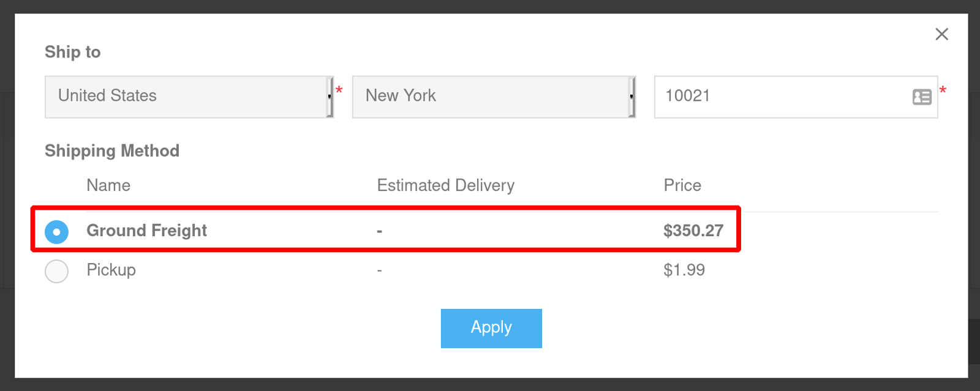Image resolution: width=980 pixels, height=391 pixels.
Task: Click the Price column header
Action: coord(682,185)
